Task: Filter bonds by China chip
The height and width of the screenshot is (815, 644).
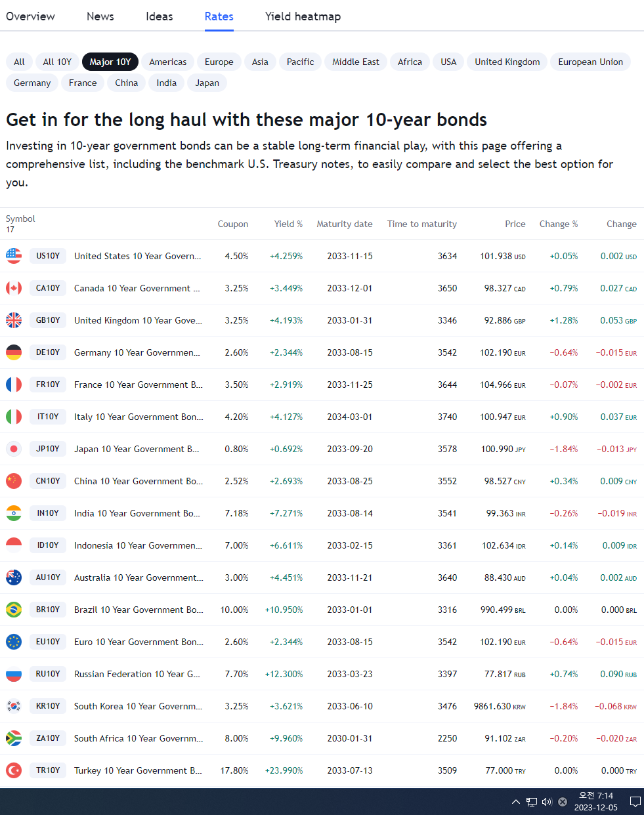Action: coord(127,83)
